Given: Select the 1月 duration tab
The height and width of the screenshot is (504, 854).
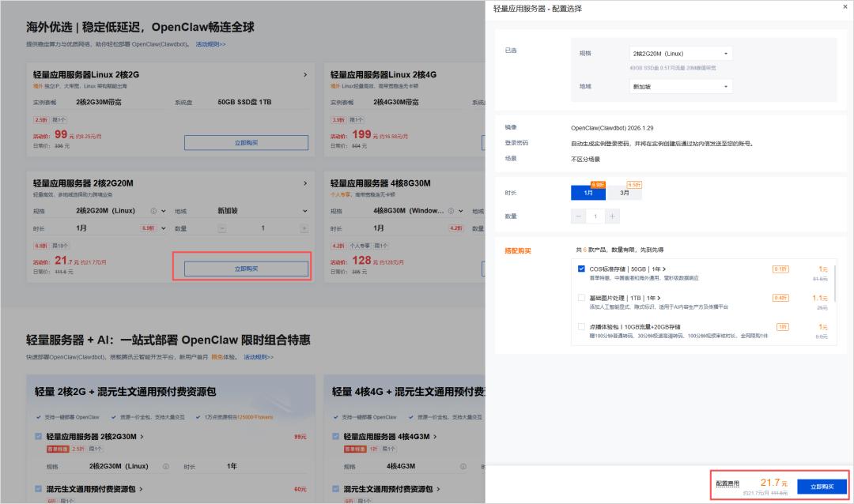Looking at the screenshot, I should pyautogui.click(x=588, y=192).
